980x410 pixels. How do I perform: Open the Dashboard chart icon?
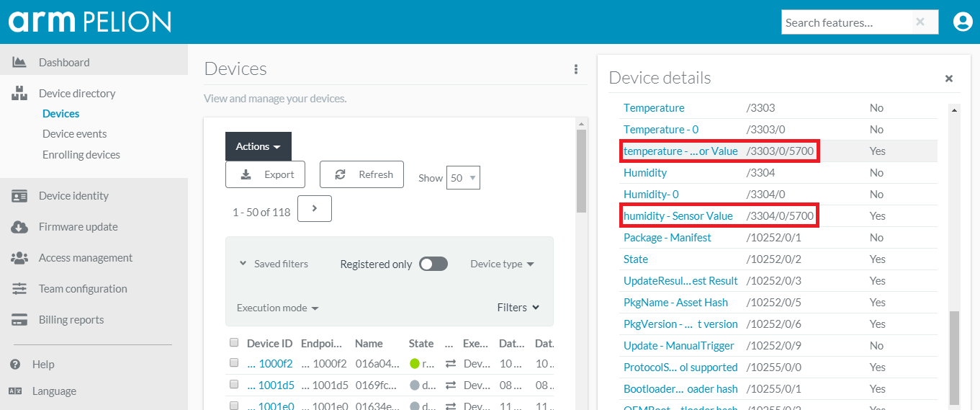tap(19, 63)
